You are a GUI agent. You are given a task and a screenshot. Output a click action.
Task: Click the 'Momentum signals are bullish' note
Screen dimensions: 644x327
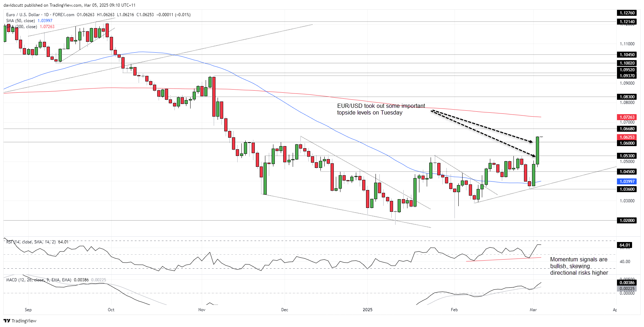tap(579, 266)
